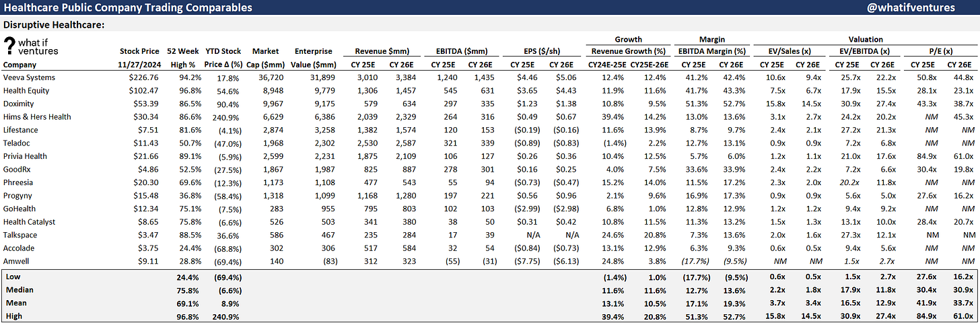
Task: Click Teladoc YTD change (47.0%)
Action: [x=228, y=143]
